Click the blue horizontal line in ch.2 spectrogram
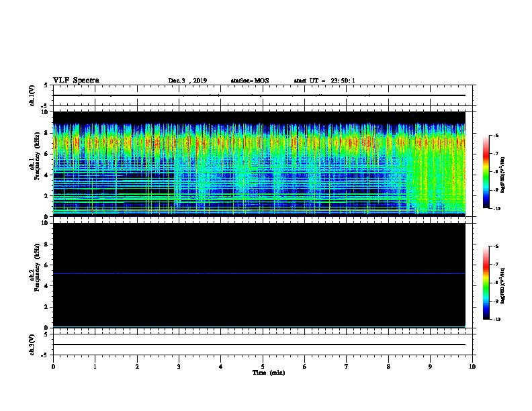 pyautogui.click(x=259, y=273)
